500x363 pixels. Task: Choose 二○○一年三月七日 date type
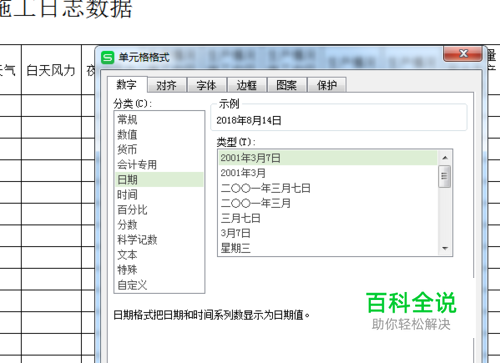[x=328, y=188]
